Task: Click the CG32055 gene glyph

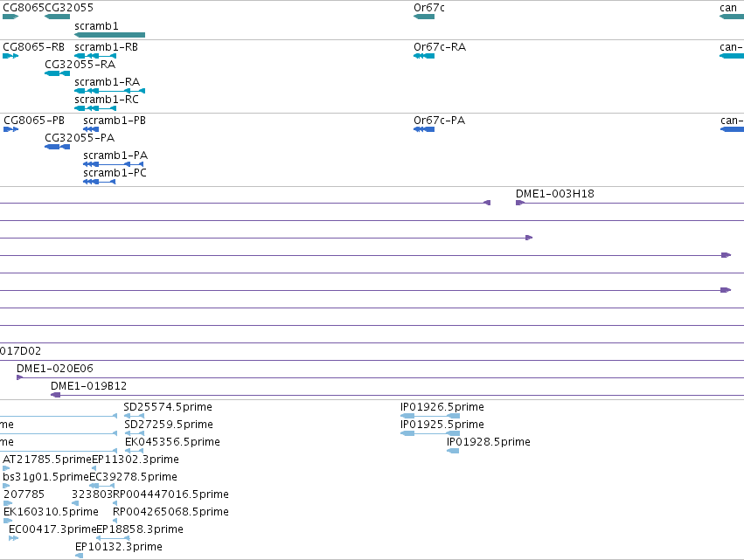Action: pyautogui.click(x=57, y=17)
